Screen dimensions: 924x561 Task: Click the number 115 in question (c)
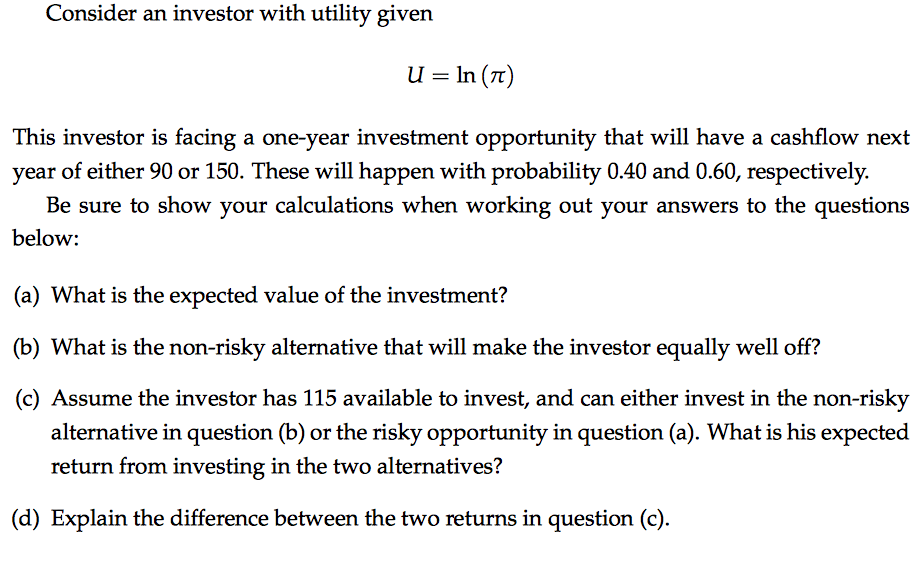click(319, 398)
